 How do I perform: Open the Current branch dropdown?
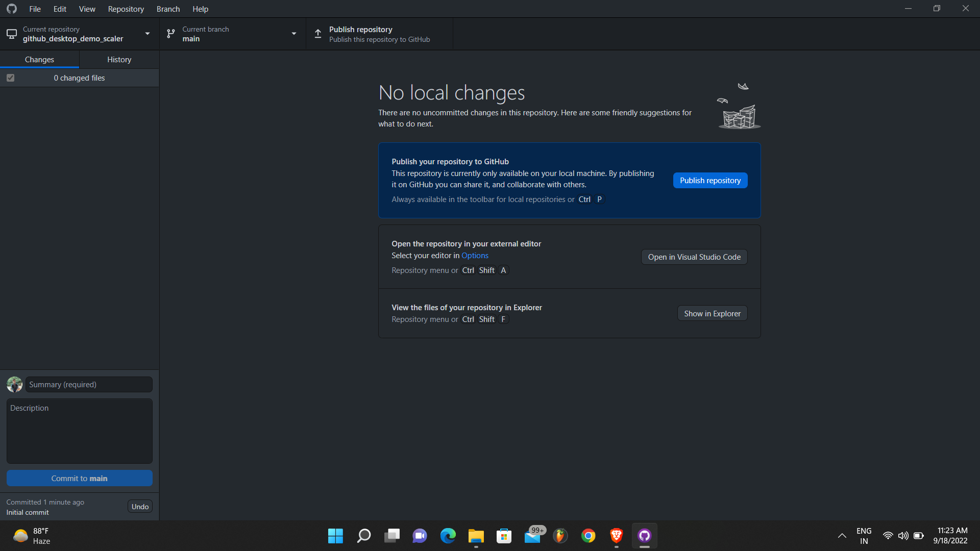(293, 34)
